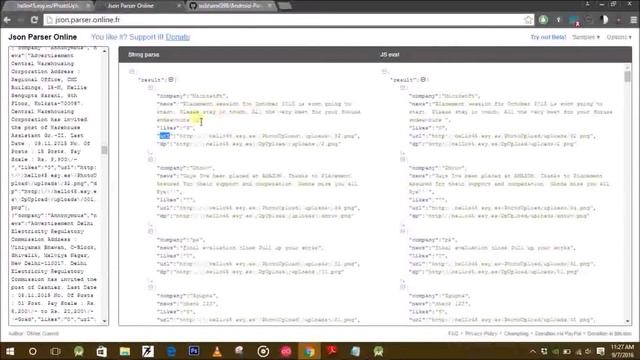Collapse Microsoft object in String parse pane

point(150,87)
